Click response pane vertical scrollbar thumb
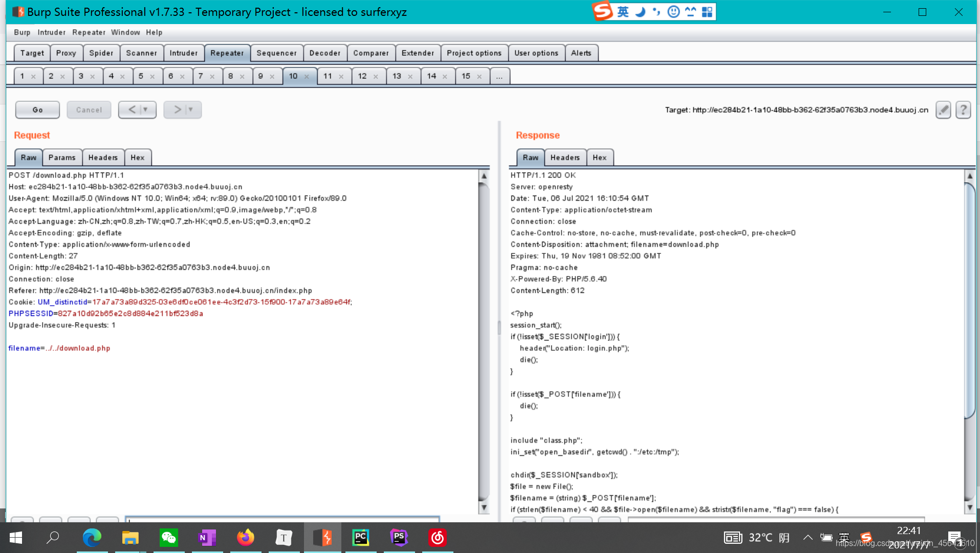The width and height of the screenshot is (980, 553). 969,301
